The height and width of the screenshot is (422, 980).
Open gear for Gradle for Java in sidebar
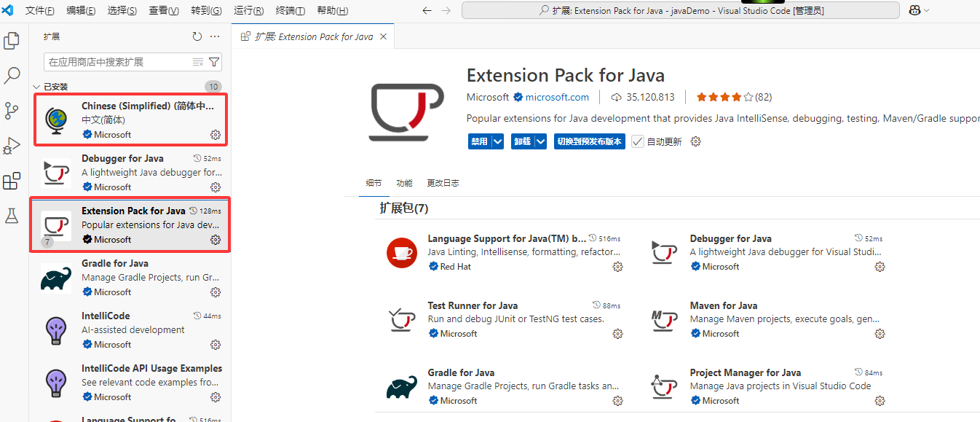[x=216, y=292]
